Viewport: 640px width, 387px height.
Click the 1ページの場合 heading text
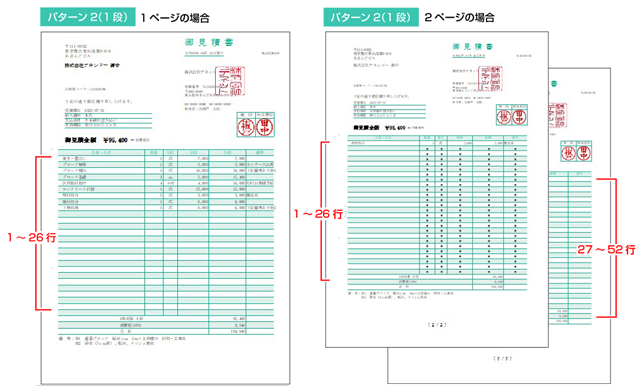(x=175, y=18)
